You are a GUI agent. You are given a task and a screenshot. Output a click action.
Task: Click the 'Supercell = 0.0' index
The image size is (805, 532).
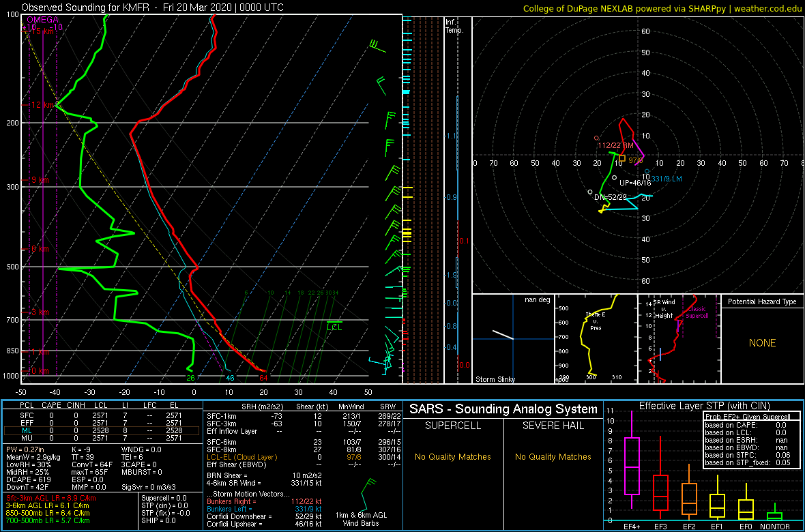pos(164,498)
